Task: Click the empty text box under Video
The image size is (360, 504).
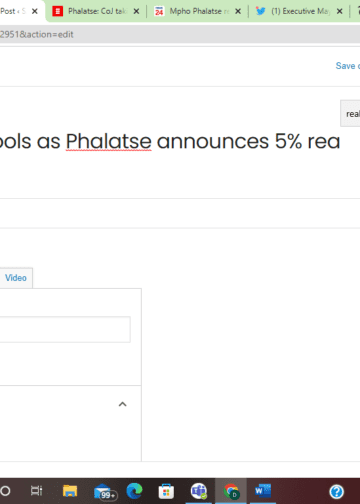Action: tap(65, 329)
